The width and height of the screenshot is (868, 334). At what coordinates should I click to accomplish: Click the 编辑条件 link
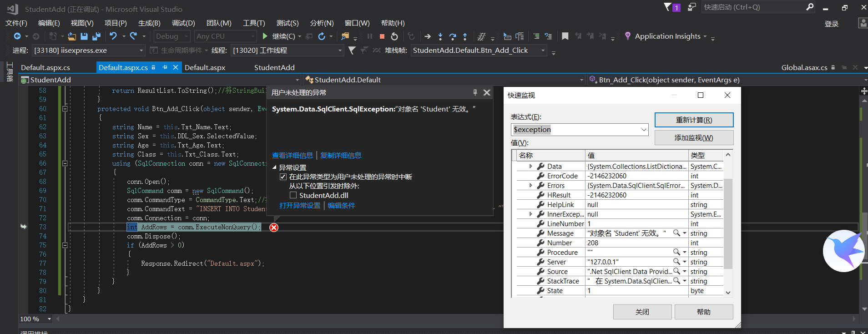(341, 206)
